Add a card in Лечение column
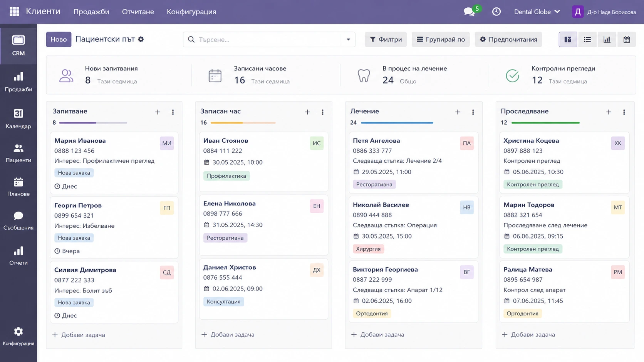The image size is (644, 362). tap(458, 112)
